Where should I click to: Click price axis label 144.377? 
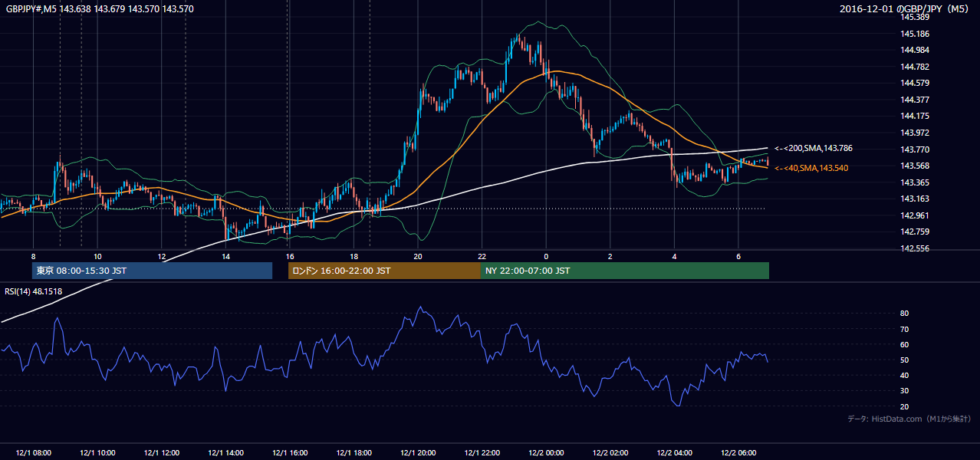point(914,100)
